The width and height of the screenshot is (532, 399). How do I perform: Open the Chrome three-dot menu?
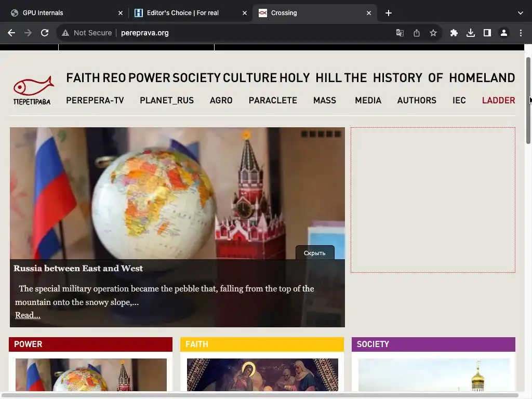pyautogui.click(x=521, y=33)
